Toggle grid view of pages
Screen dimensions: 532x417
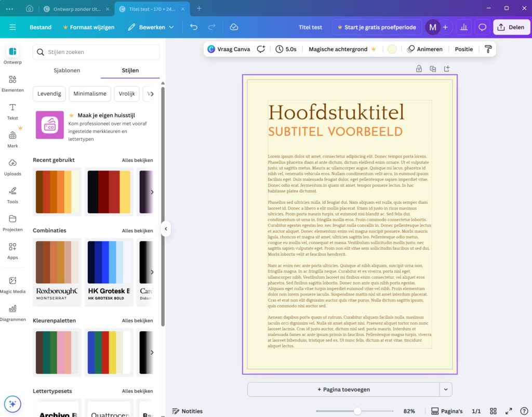click(493, 411)
